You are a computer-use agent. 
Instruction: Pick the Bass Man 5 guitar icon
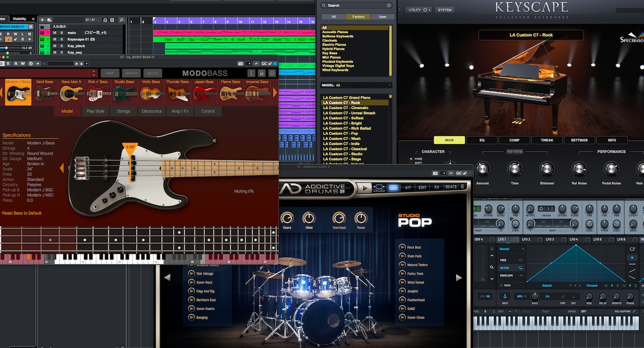[71, 94]
